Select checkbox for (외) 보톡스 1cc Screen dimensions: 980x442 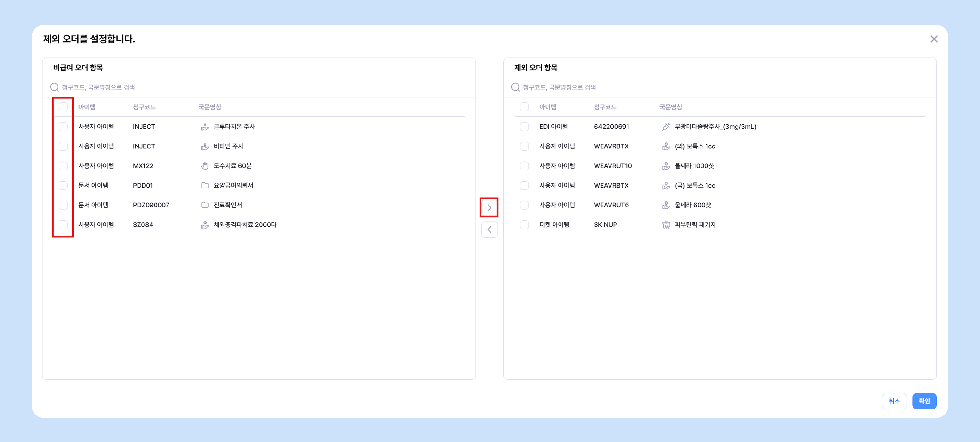click(524, 146)
